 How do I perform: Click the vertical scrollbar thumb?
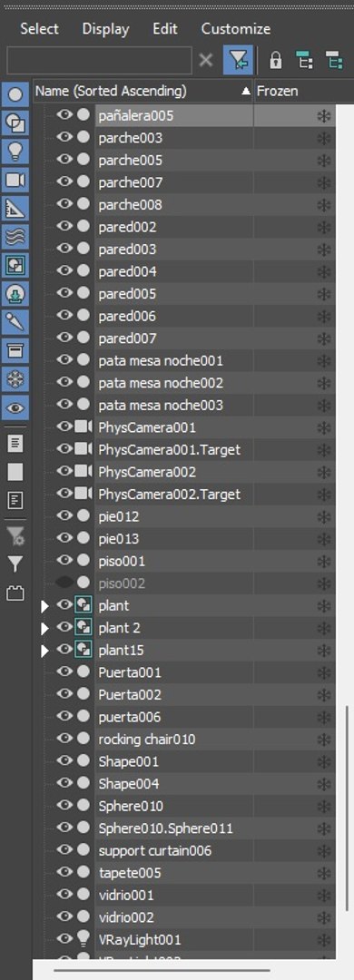[x=348, y=808]
